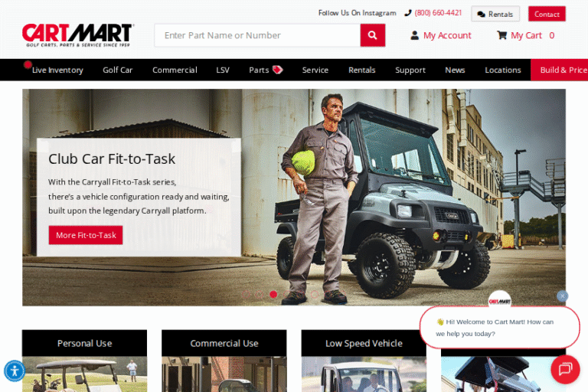The height and width of the screenshot is (392, 588).
Task: Open Commercial menu
Action: click(175, 70)
